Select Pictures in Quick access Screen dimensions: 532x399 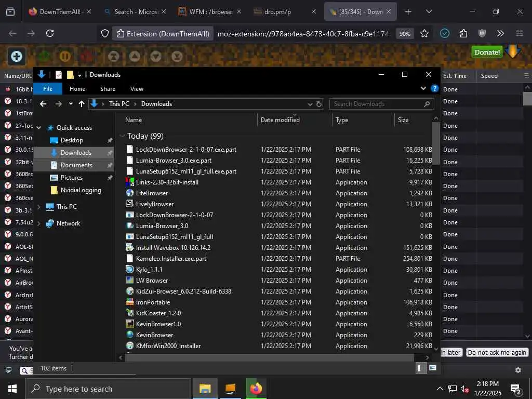click(x=72, y=178)
